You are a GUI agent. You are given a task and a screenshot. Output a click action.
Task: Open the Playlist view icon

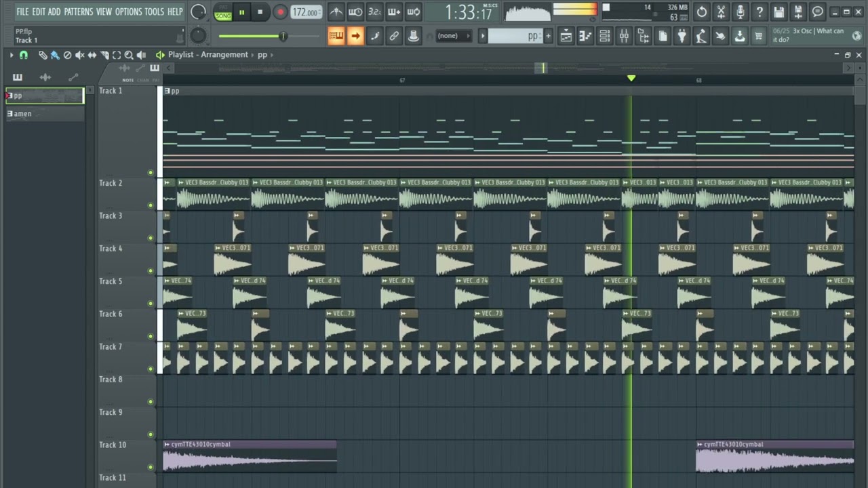[566, 36]
